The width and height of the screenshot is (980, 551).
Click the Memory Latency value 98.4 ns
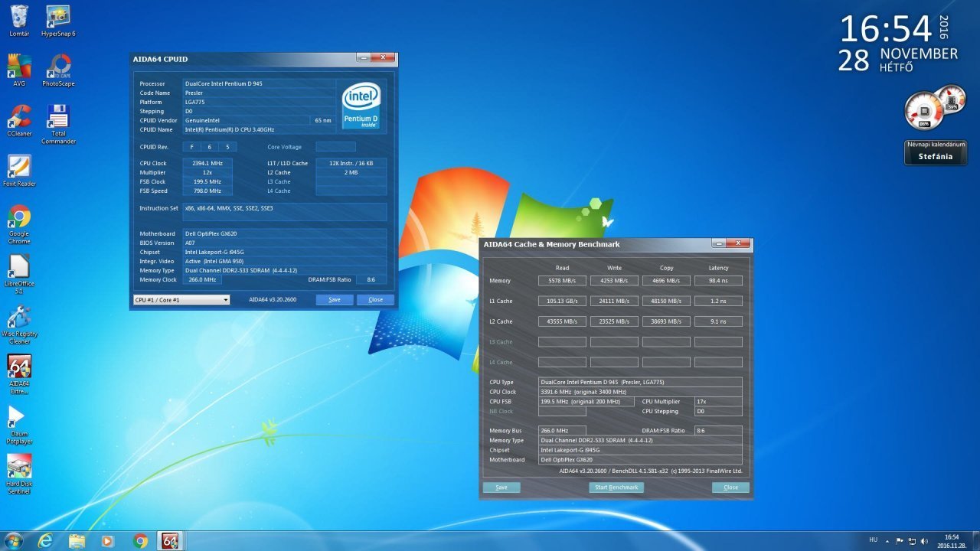coord(718,281)
